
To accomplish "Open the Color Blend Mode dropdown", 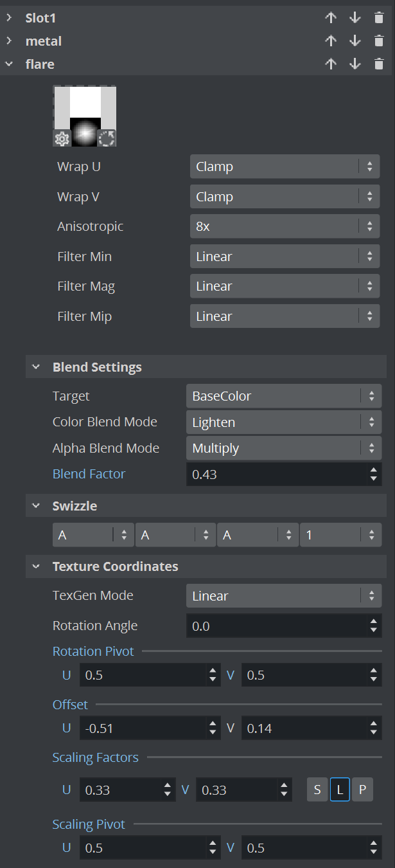I will tap(283, 422).
